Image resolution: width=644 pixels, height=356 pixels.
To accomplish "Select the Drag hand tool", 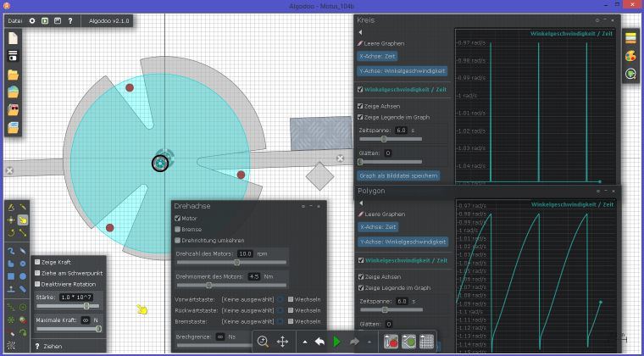I will pyautogui.click(x=23, y=220).
